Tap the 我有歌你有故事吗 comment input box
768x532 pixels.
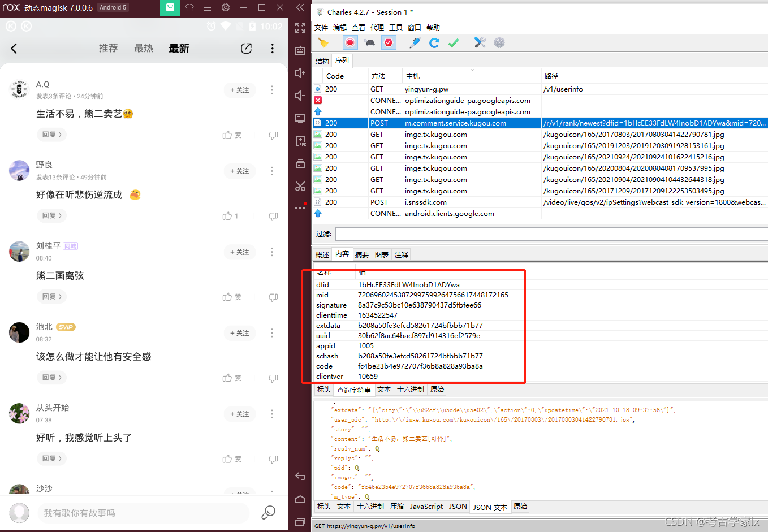143,513
